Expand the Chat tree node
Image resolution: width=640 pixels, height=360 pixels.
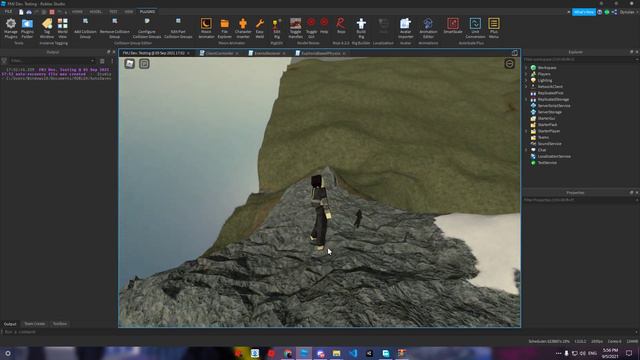pos(526,150)
